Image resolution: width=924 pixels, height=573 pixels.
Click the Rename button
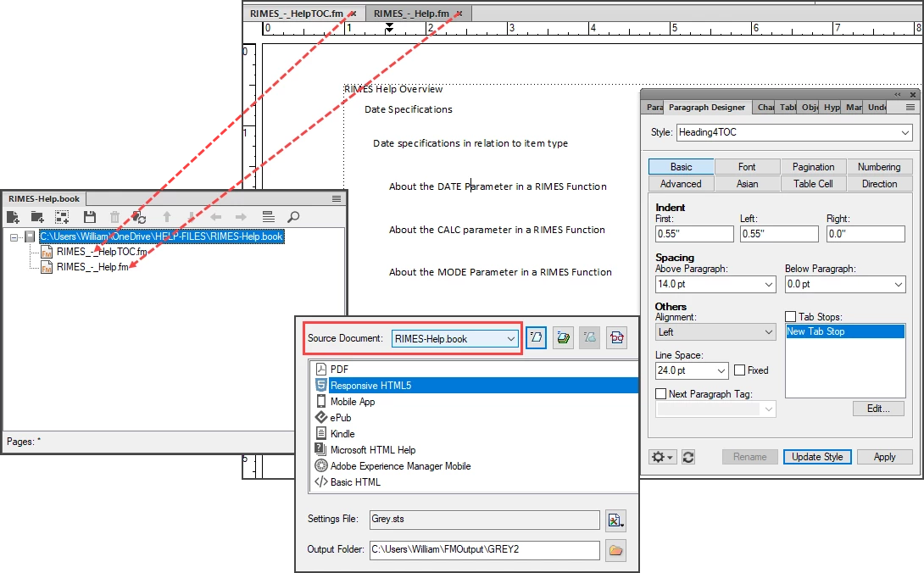click(749, 457)
